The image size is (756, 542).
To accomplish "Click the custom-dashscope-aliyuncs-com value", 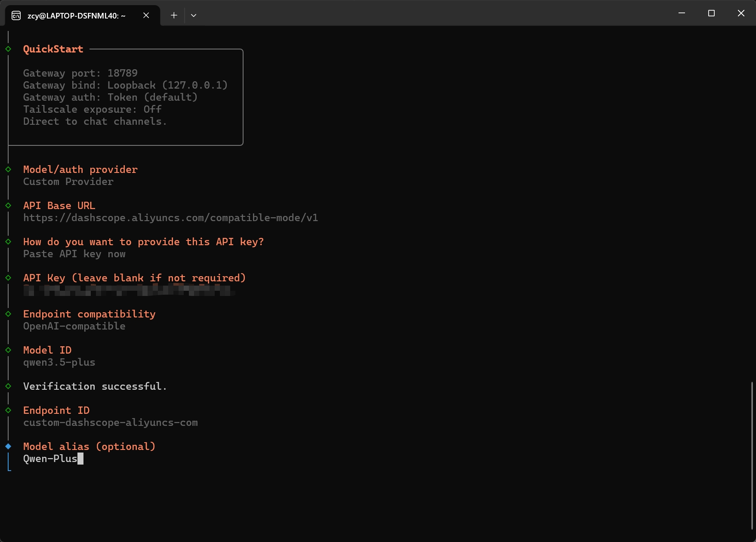I will [111, 422].
